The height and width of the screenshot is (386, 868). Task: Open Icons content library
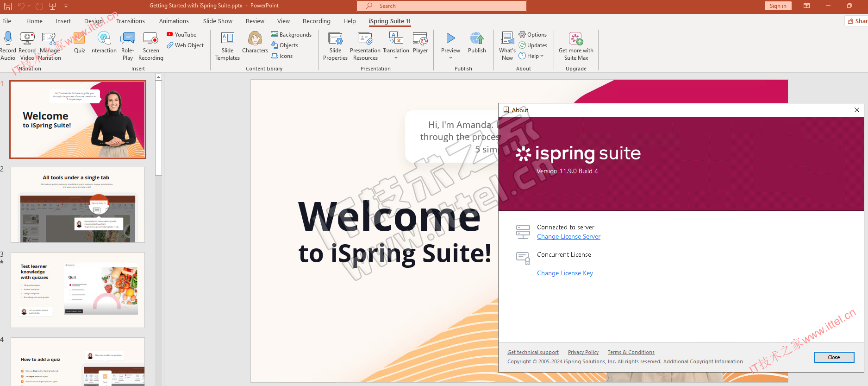(x=282, y=56)
